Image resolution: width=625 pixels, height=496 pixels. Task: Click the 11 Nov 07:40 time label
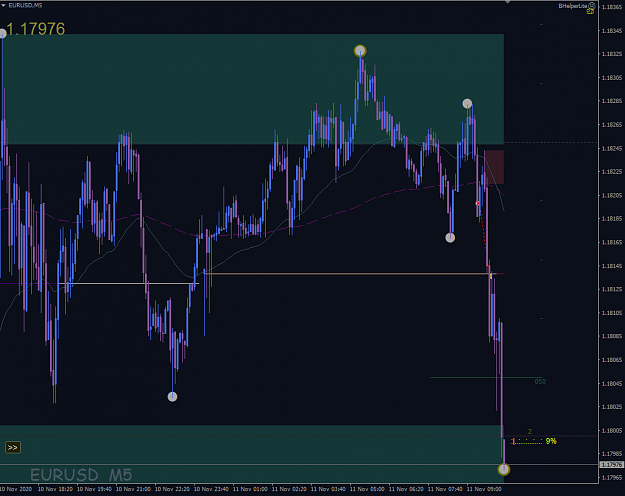click(445, 489)
